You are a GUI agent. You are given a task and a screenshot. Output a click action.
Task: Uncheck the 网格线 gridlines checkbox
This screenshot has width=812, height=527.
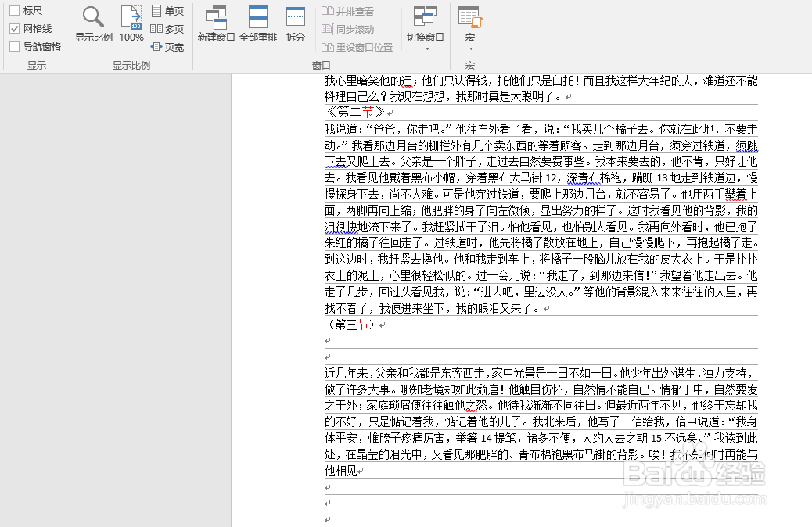(x=15, y=28)
